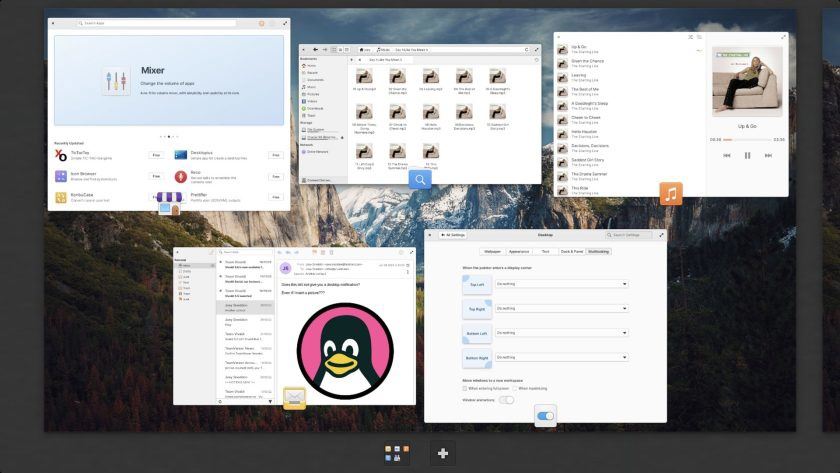Open the Top Left hot corner dropdown
The image size is (840, 473).
pyautogui.click(x=561, y=284)
